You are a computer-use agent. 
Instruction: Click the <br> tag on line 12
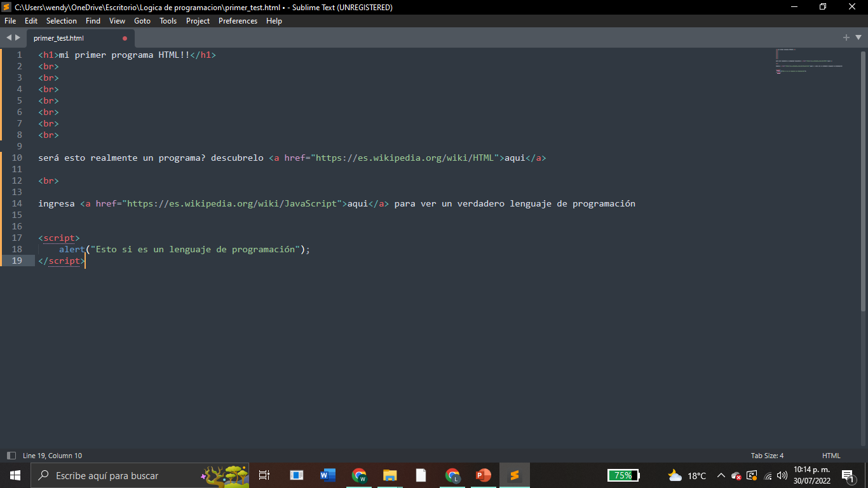point(48,180)
